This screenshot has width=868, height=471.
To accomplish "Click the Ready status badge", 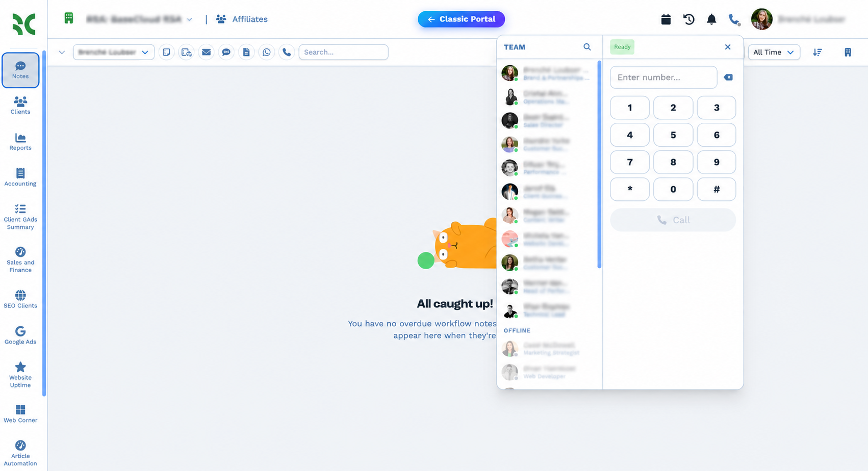I will point(622,47).
